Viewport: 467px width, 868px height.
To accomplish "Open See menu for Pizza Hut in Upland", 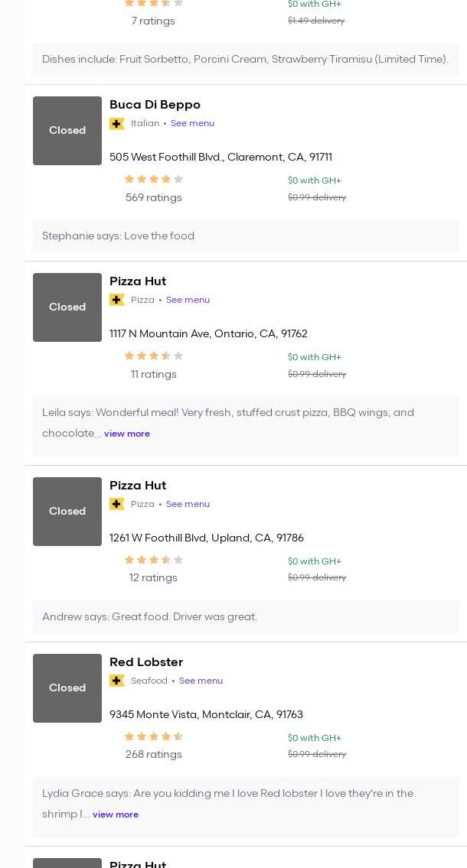I will click(x=188, y=504).
